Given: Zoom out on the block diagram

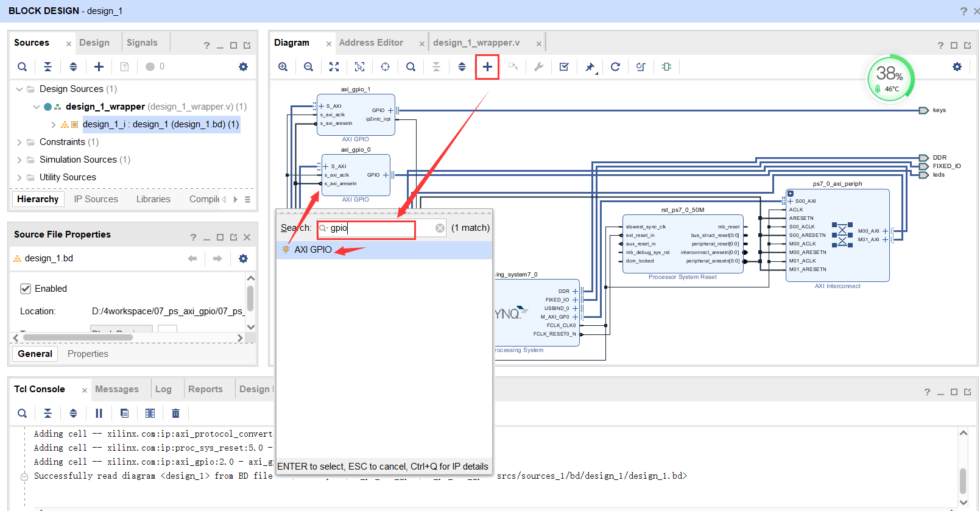Looking at the screenshot, I should (x=309, y=67).
